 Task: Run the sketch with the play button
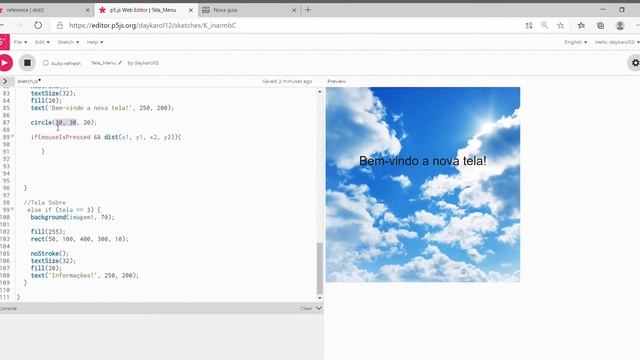(x=5, y=63)
